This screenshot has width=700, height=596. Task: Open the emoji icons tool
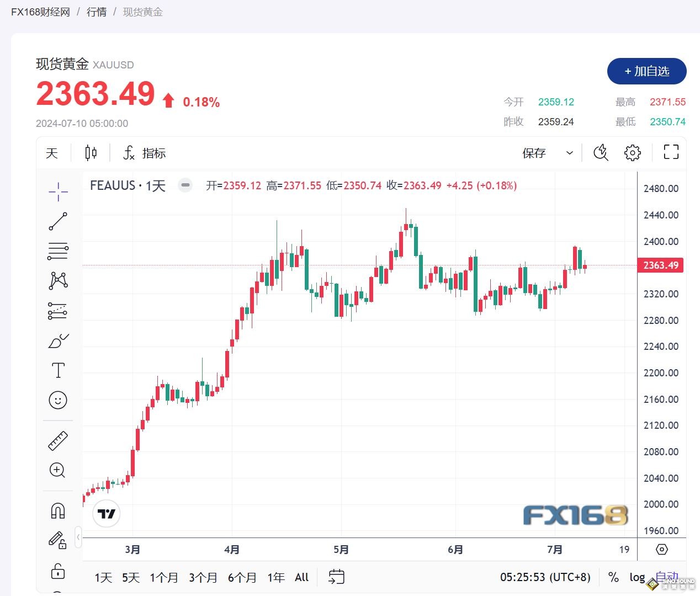[58, 400]
